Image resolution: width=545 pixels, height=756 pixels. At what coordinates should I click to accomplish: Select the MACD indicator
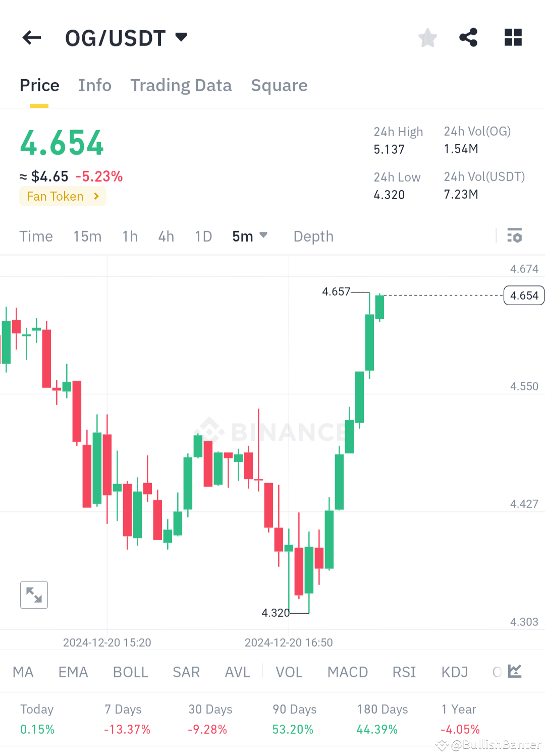(x=347, y=671)
